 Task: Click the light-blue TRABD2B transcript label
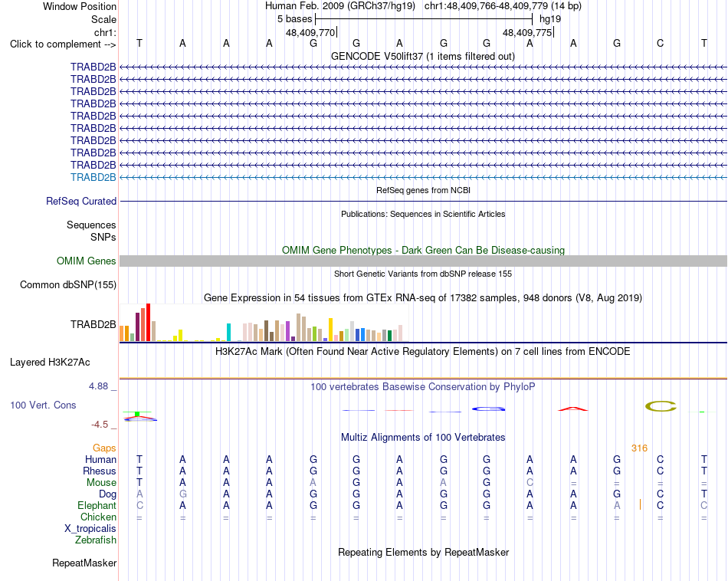tap(93, 177)
